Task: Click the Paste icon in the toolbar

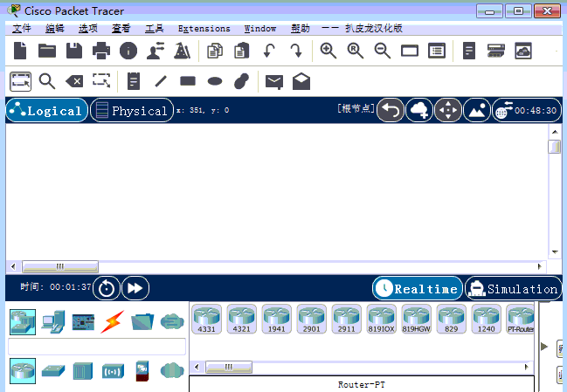Action: [x=242, y=51]
